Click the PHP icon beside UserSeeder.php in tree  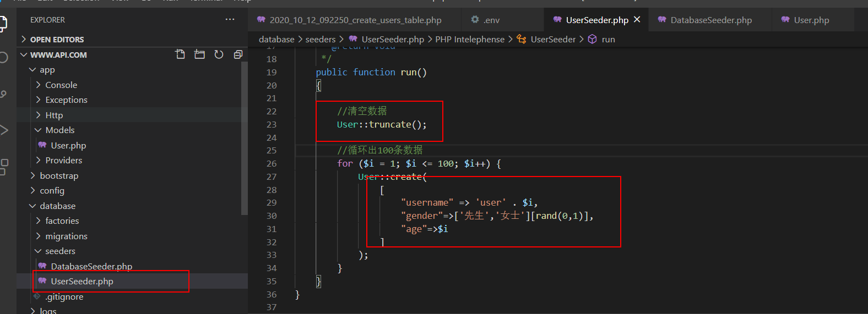(x=42, y=281)
